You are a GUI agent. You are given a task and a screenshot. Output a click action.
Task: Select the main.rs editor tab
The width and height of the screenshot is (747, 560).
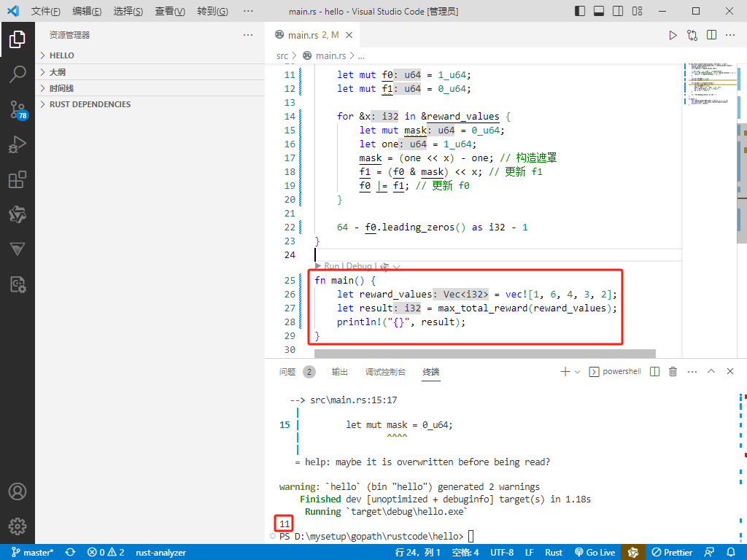click(313, 35)
